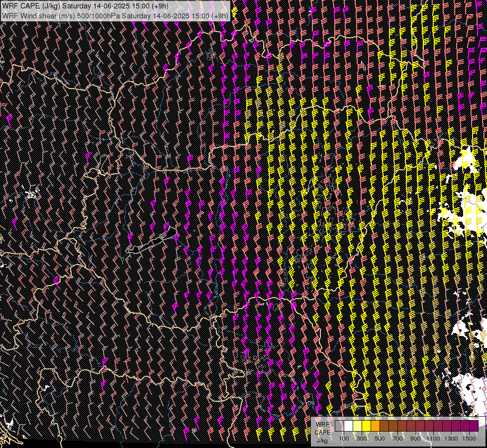Click the '1500' legend tick label
The image size is (487, 448).
[469, 439]
